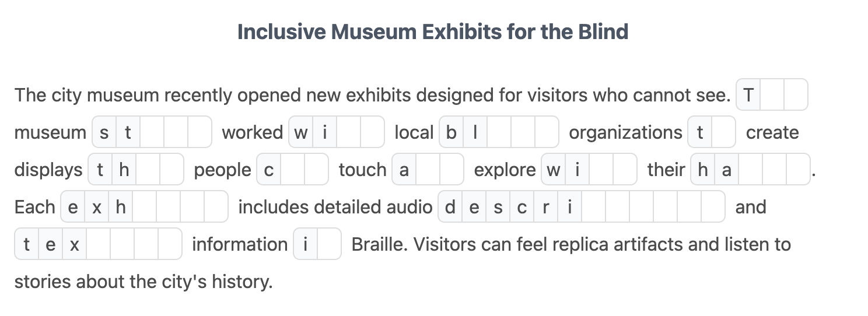Click first empty box after letter 'T'
Viewport: 868px width, 316px height.
772,95
